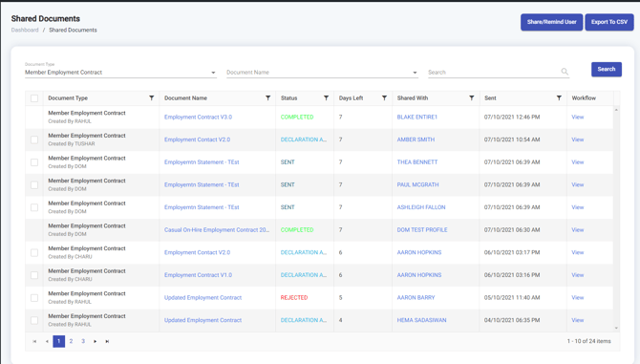Open HEMA SADASIWAN profile link
Viewport: 640px width, 364px height.
[421, 320]
